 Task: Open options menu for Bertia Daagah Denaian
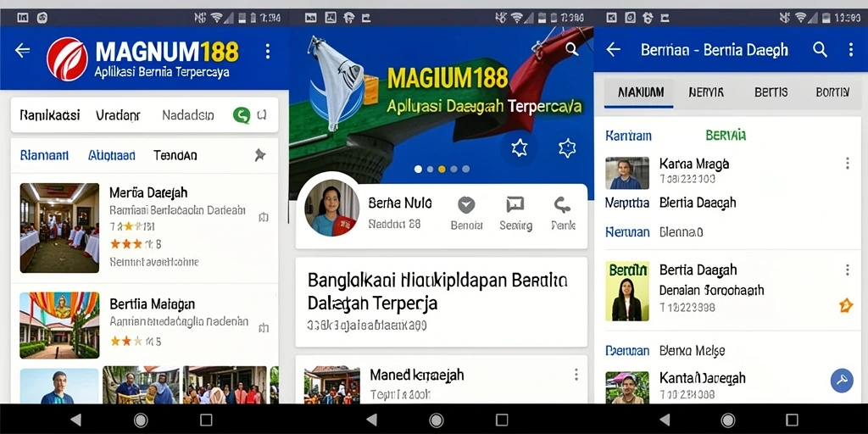(847, 270)
